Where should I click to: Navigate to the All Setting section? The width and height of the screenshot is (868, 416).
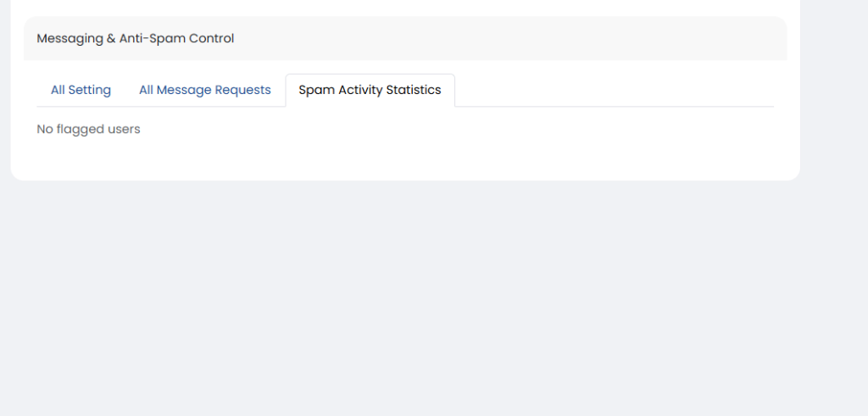click(81, 90)
